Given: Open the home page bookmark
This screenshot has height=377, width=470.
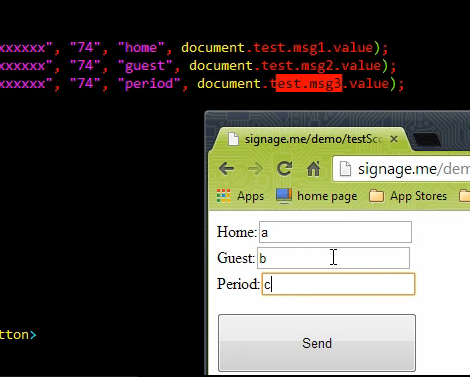Looking at the screenshot, I should [x=317, y=196].
